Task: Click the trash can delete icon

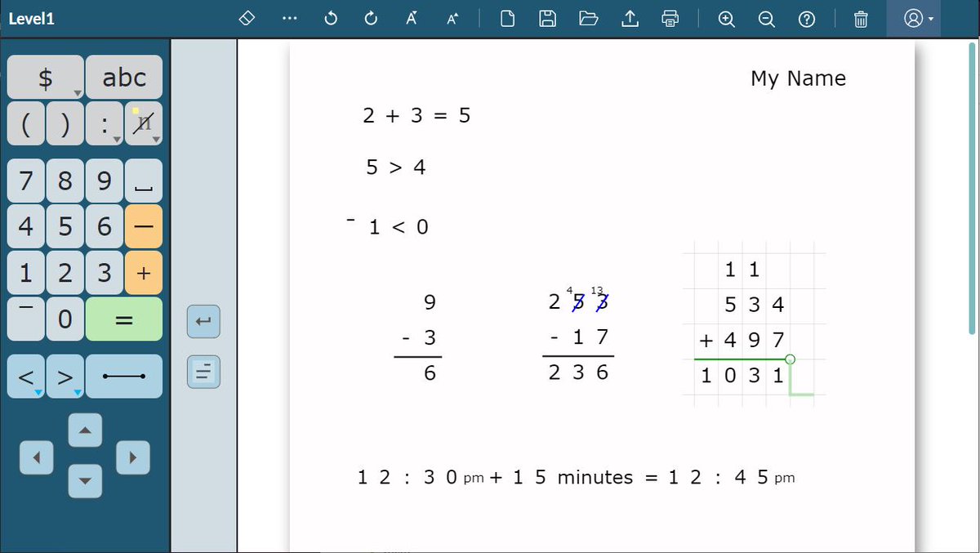Action: point(861,18)
